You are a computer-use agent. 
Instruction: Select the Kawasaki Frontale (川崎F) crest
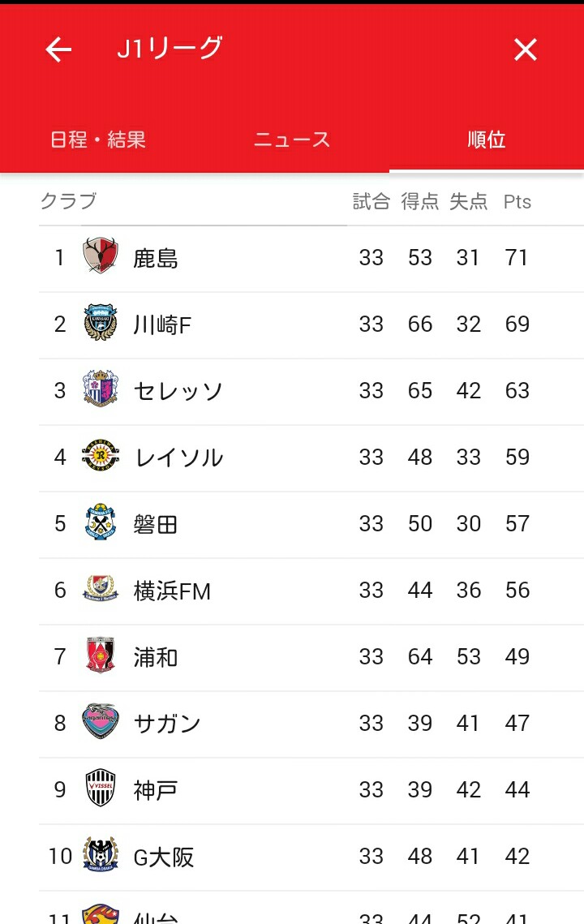(101, 322)
